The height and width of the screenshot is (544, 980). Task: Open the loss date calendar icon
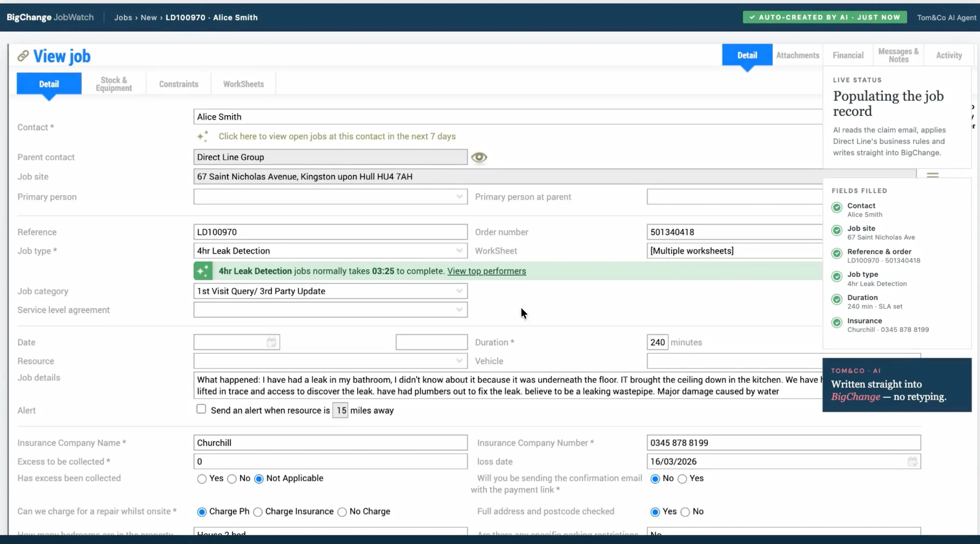[912, 462]
